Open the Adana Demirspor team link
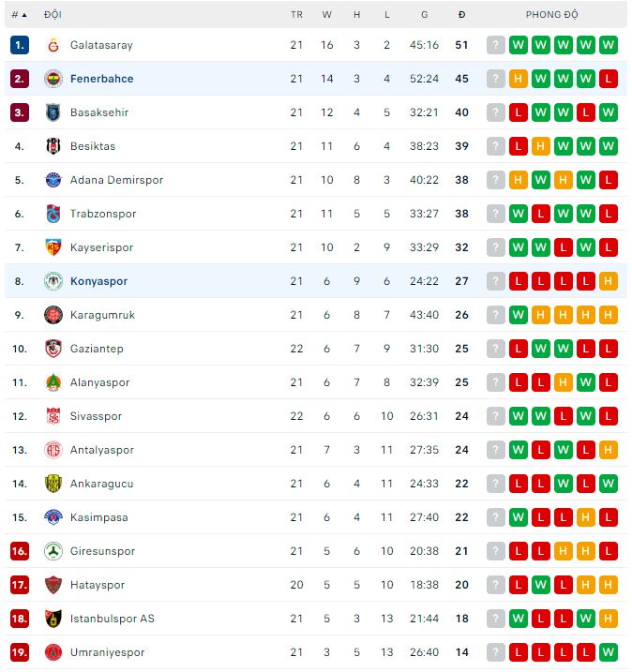 click(x=116, y=180)
